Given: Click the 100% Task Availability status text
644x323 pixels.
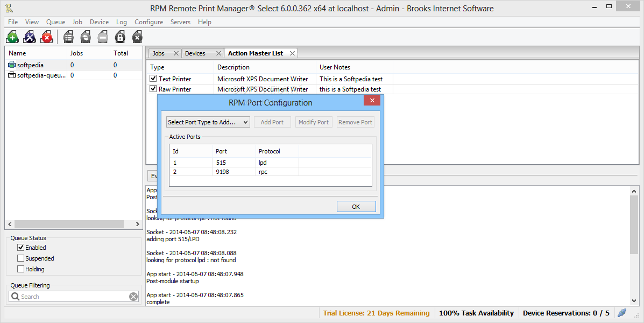Looking at the screenshot, I should tap(477, 313).
